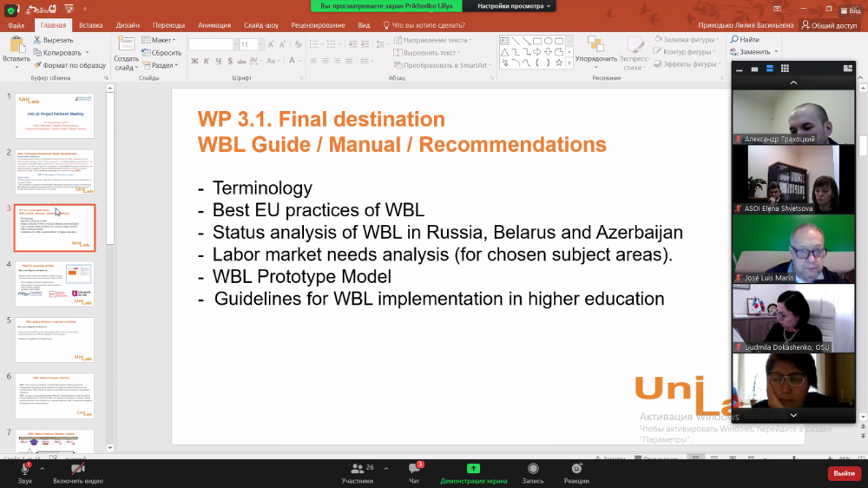Select the oval shape in shapes gallery
The width and height of the screenshot is (868, 488).
[548, 41]
